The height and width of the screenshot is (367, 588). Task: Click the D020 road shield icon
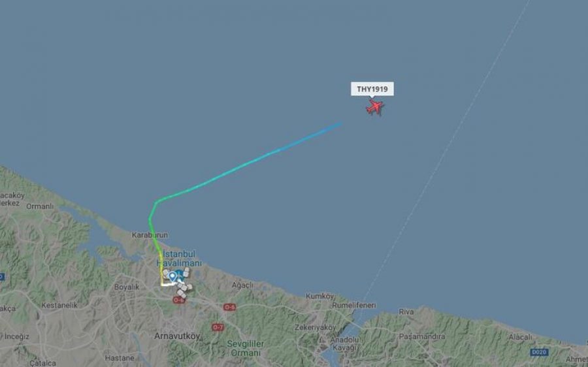click(x=539, y=353)
